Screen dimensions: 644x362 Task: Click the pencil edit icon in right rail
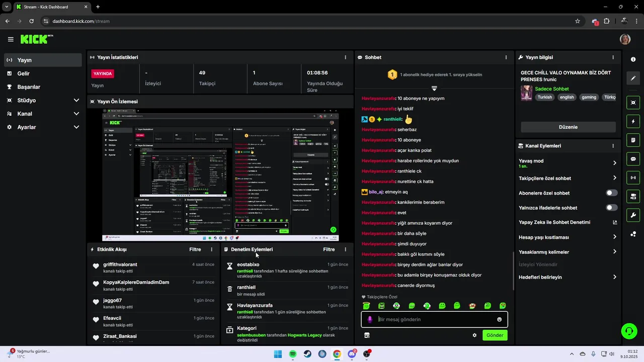(x=633, y=78)
